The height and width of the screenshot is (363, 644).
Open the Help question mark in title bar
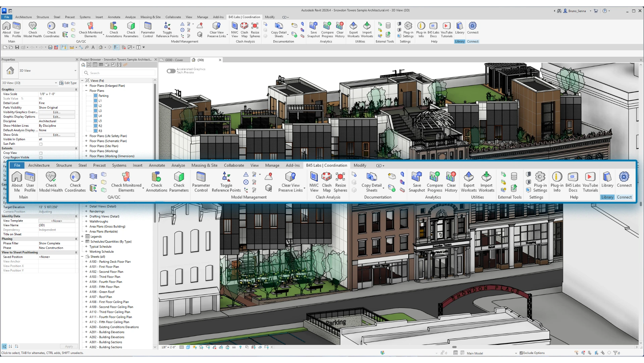[605, 11]
